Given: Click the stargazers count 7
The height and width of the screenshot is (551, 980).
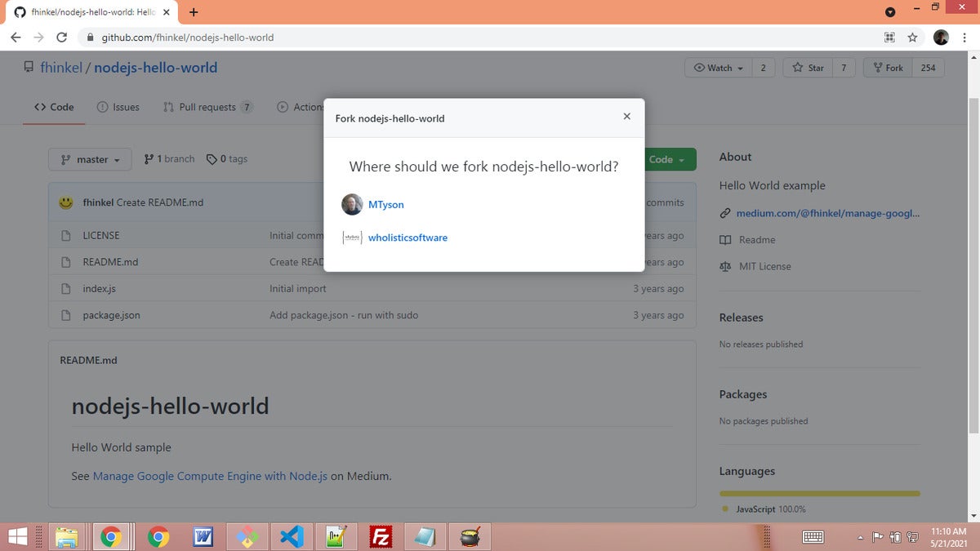Looking at the screenshot, I should pos(844,68).
